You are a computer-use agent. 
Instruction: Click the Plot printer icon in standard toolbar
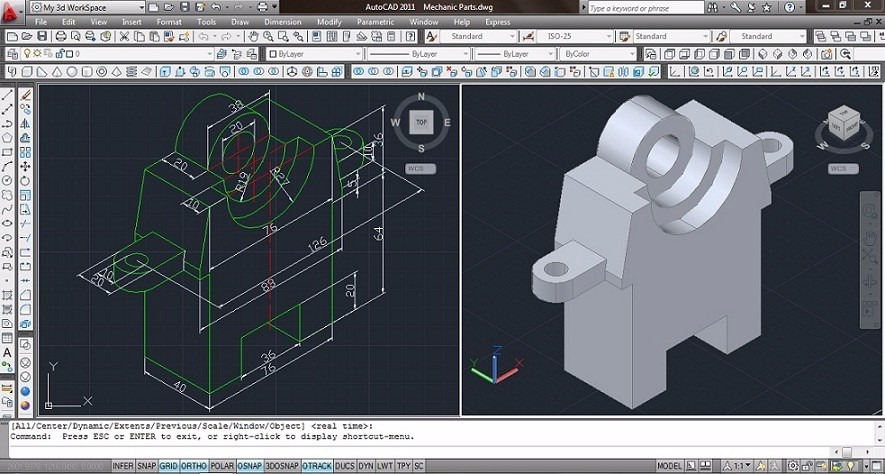point(61,37)
